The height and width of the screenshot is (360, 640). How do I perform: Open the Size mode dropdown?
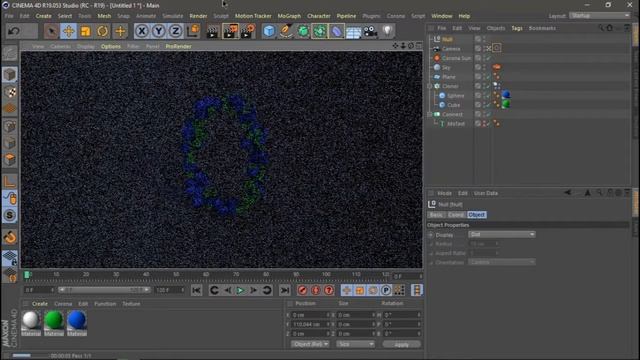[x=355, y=344]
